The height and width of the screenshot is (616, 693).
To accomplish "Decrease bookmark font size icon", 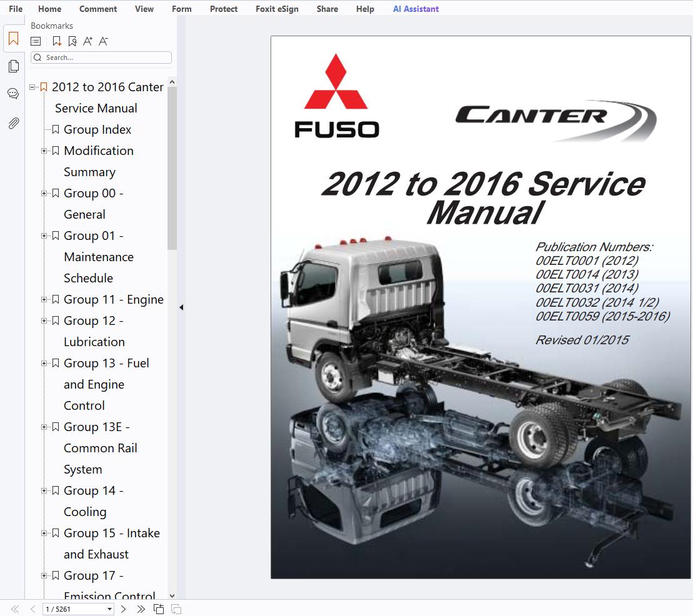I will click(x=103, y=41).
